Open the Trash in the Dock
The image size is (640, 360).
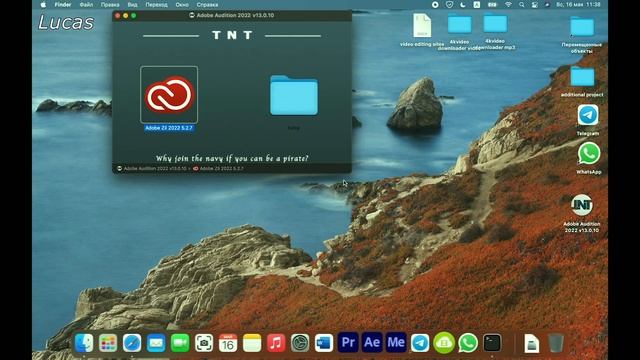tap(556, 343)
